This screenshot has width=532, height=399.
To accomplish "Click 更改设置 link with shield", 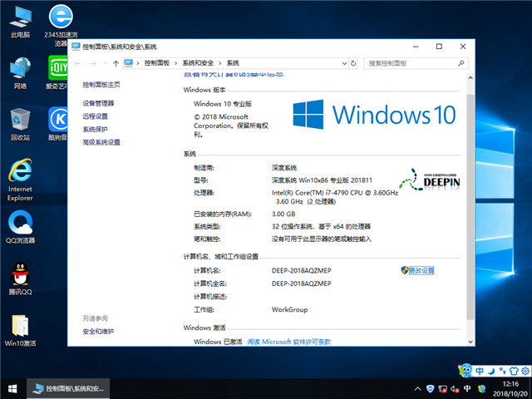I will tap(421, 270).
